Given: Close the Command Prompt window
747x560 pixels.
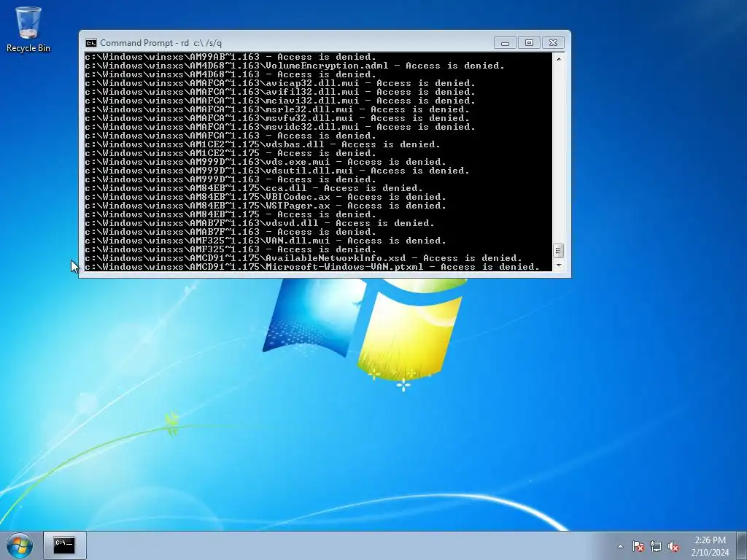Looking at the screenshot, I should tap(553, 43).
